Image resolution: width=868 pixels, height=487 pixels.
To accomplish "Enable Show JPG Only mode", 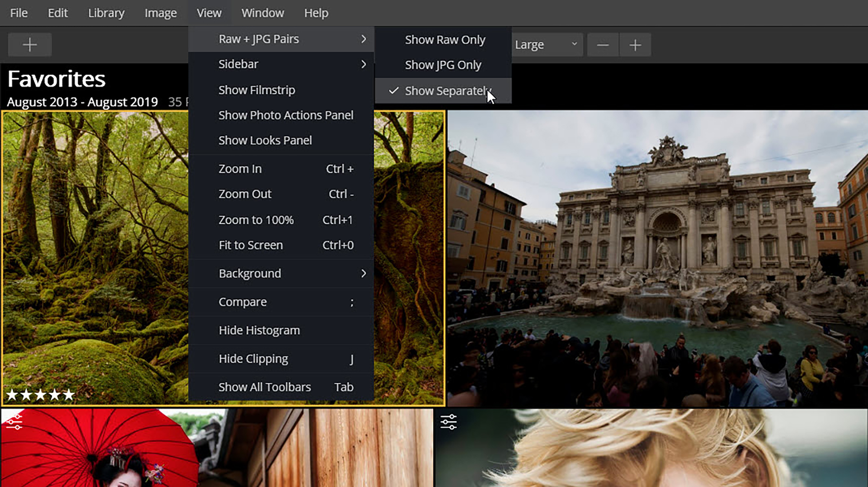I will click(x=443, y=65).
